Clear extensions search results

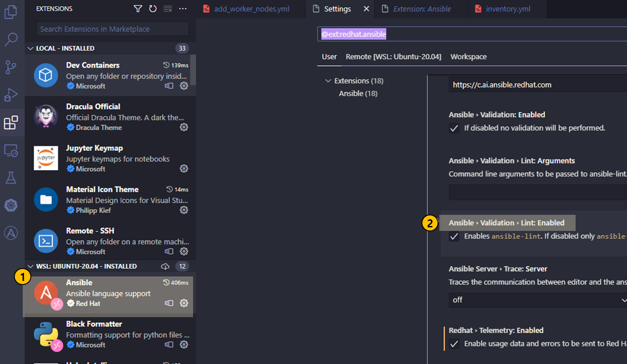click(168, 8)
